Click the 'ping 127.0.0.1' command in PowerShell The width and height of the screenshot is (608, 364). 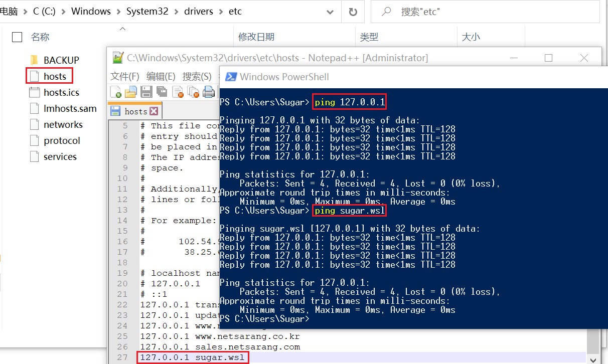(350, 102)
